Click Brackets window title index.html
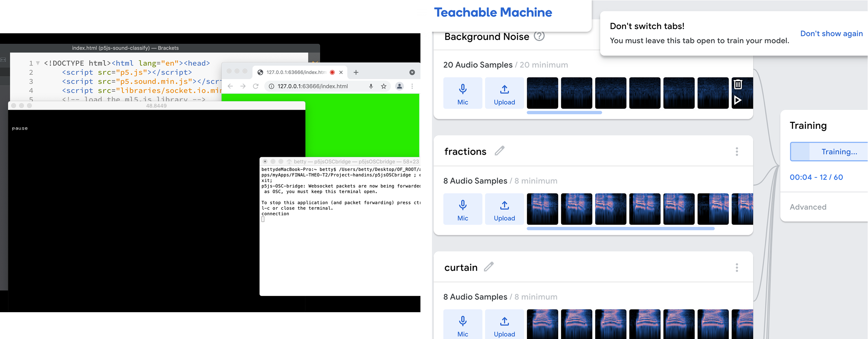This screenshot has height=339, width=868. tap(125, 48)
